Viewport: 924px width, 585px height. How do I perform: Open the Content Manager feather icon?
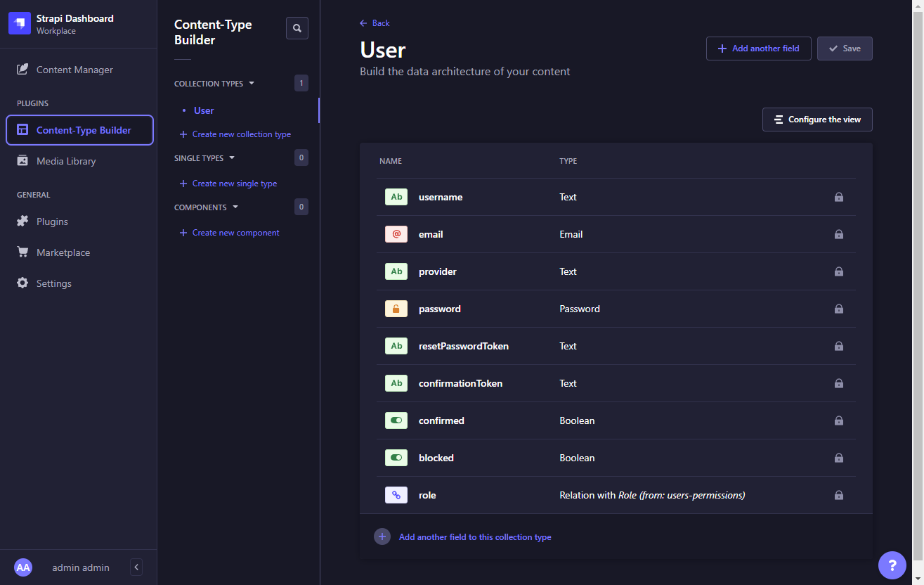point(22,70)
